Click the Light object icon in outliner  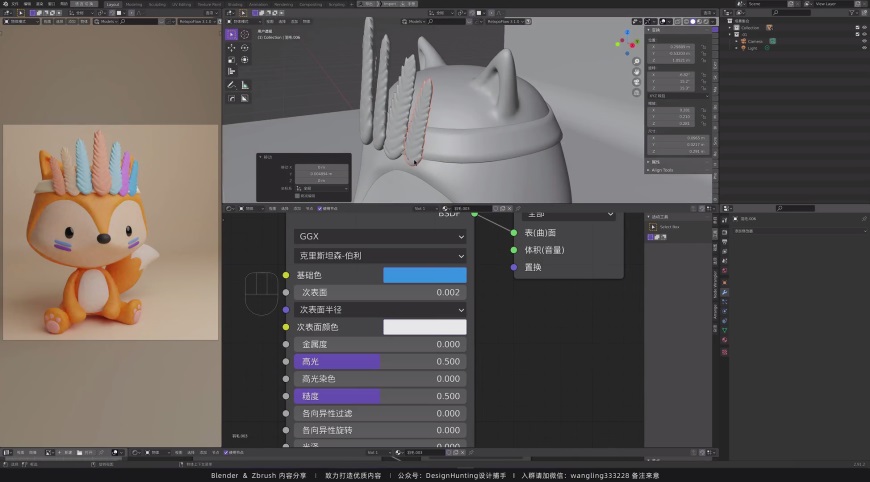(x=743, y=48)
